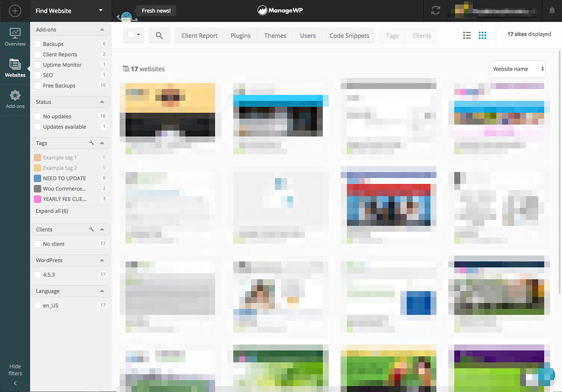
Task: Open the Code Snippets tab
Action: (x=349, y=36)
